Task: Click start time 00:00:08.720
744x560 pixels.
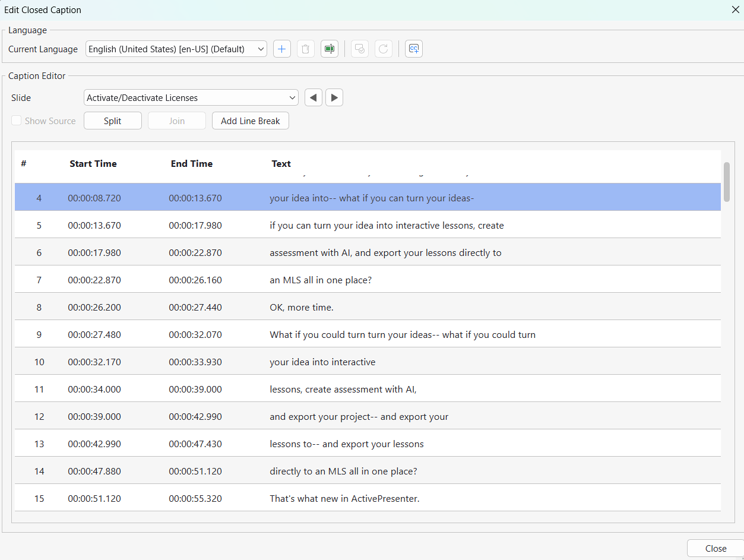Action: (94, 198)
